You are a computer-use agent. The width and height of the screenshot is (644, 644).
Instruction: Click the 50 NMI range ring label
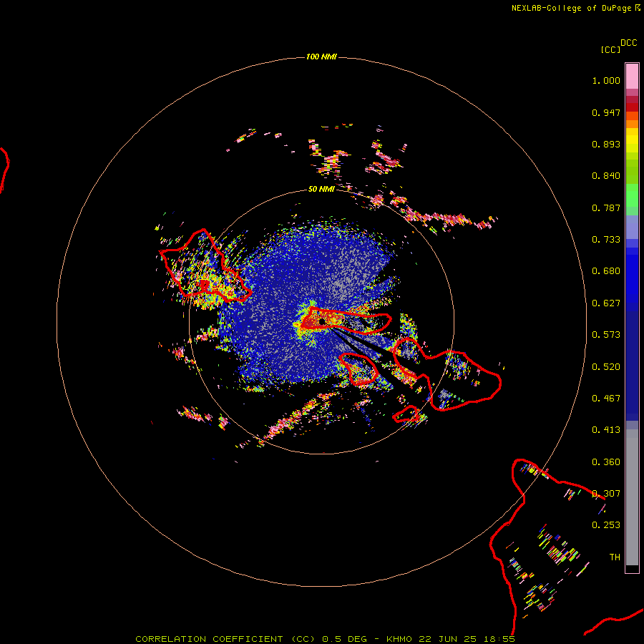click(x=321, y=189)
